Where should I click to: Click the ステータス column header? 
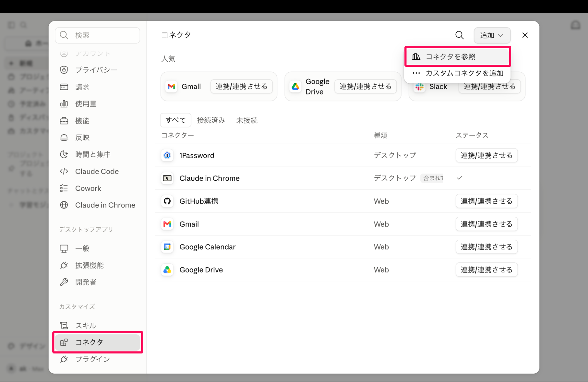pyautogui.click(x=472, y=135)
